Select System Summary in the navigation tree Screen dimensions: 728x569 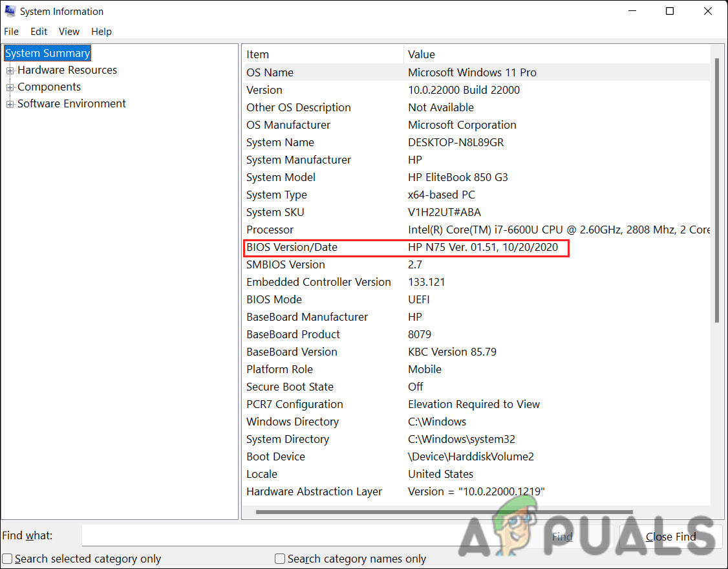pyautogui.click(x=47, y=53)
